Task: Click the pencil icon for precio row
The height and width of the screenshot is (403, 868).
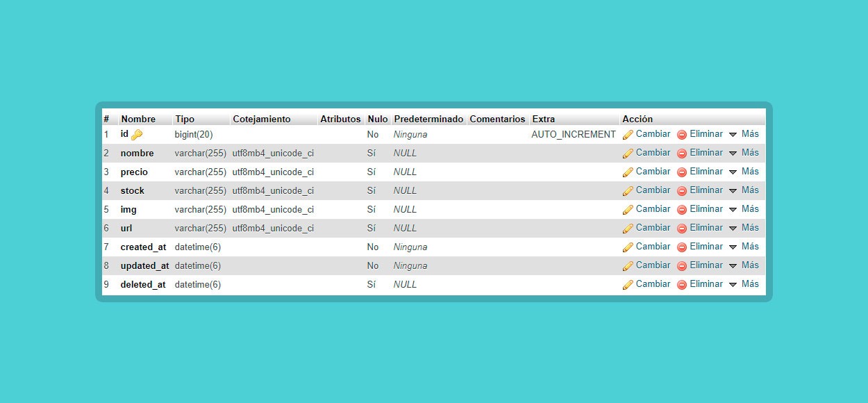Action: point(628,172)
